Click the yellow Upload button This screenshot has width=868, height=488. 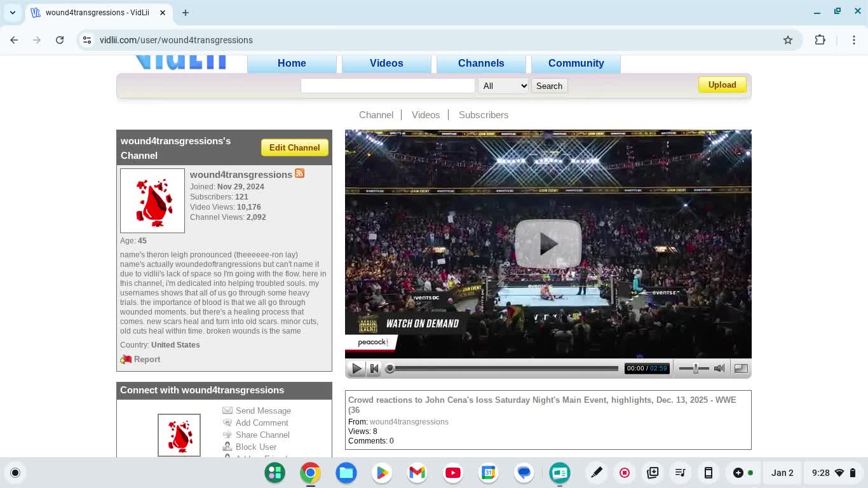(722, 85)
